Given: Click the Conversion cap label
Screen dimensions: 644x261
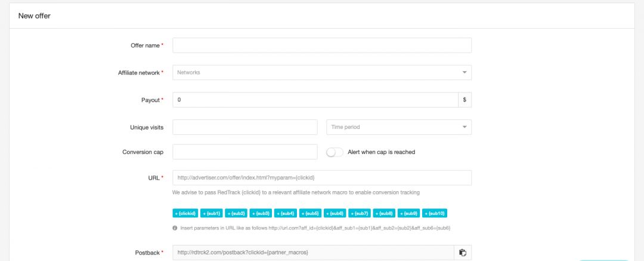Looking at the screenshot, I should [143, 152].
